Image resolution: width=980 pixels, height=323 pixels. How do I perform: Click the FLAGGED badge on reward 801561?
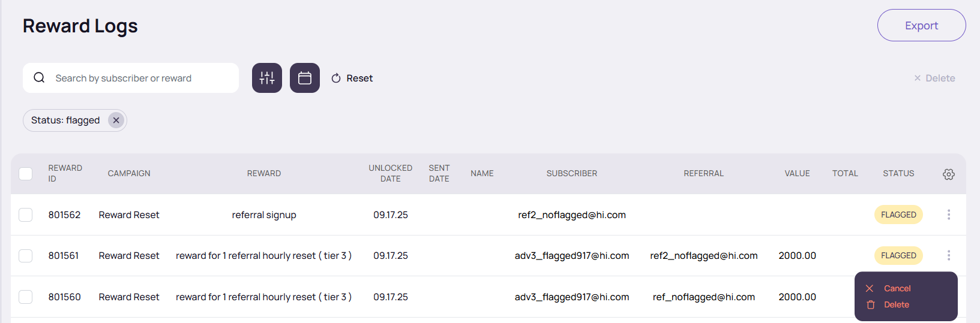(898, 255)
